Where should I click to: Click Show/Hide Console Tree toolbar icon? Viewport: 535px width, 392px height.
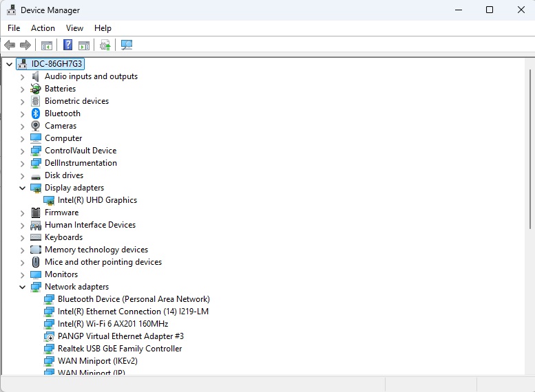[47, 45]
